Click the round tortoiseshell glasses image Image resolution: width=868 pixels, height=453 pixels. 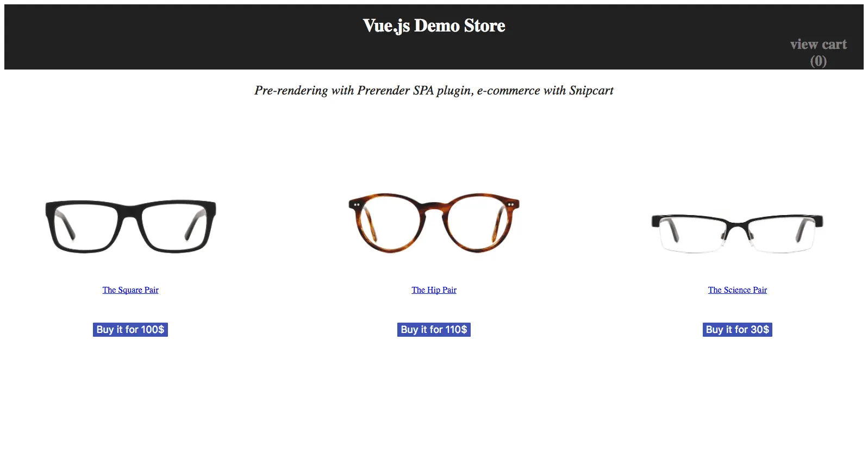click(x=434, y=223)
